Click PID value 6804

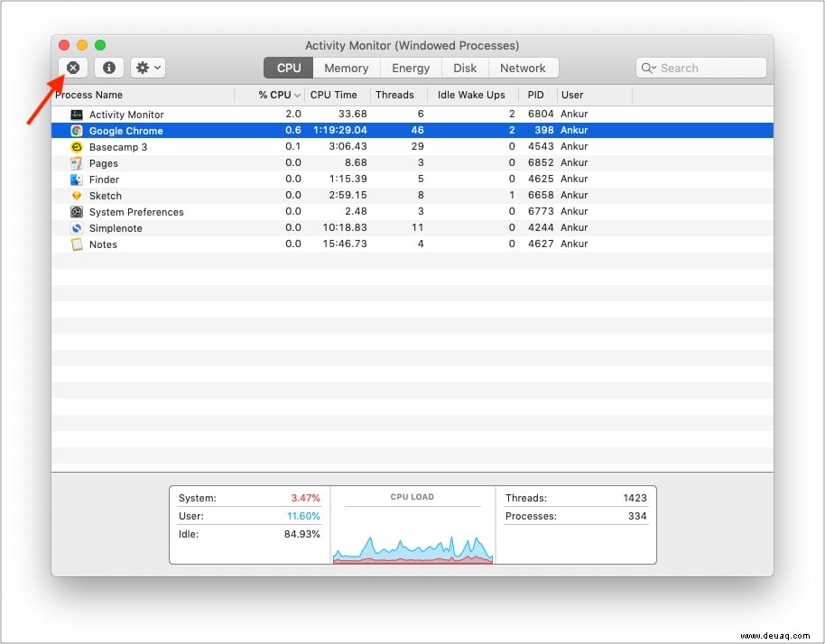coord(541,114)
